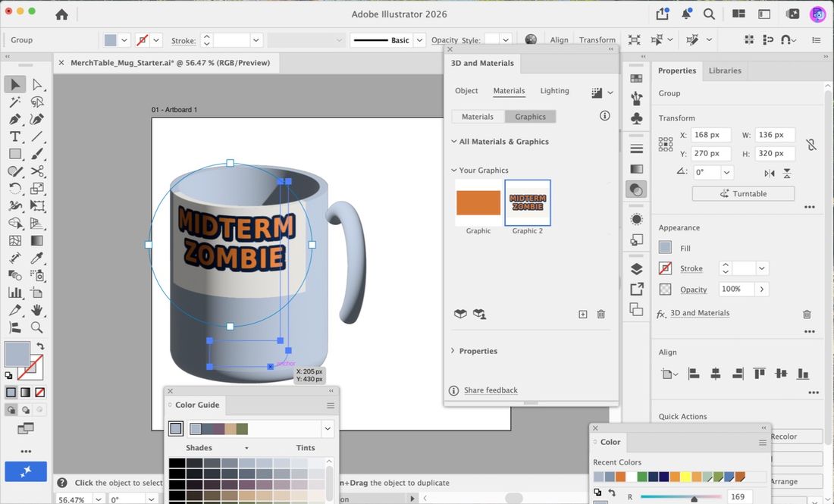Open the search magnifier in title bar

[x=709, y=14]
